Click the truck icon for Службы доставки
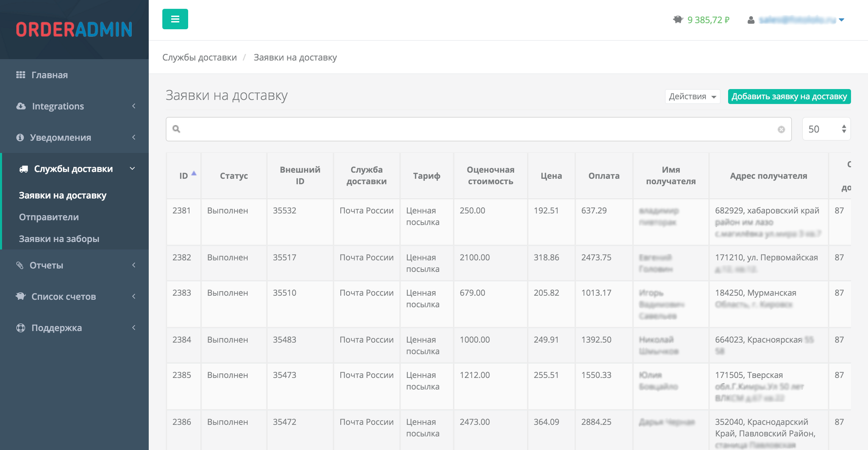Viewport: 868px width, 450px height. 24,169
